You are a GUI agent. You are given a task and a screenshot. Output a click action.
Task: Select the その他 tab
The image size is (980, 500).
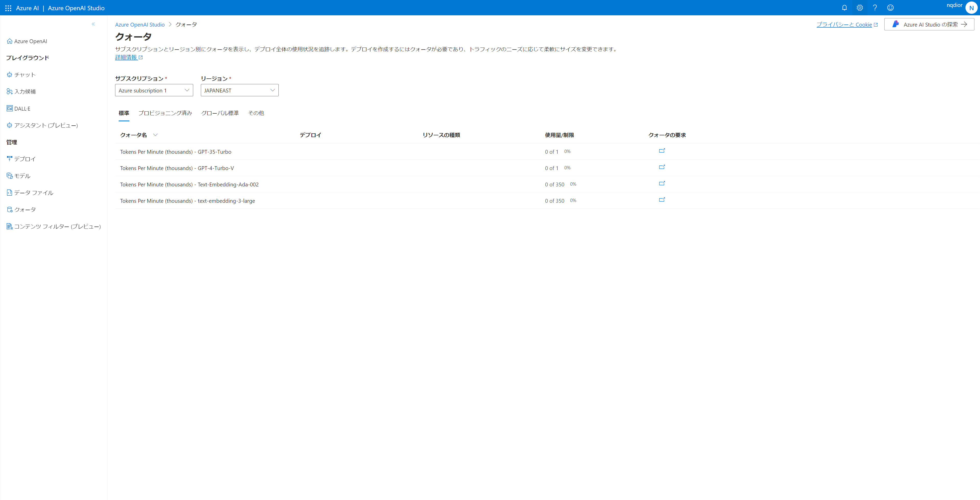tap(256, 113)
